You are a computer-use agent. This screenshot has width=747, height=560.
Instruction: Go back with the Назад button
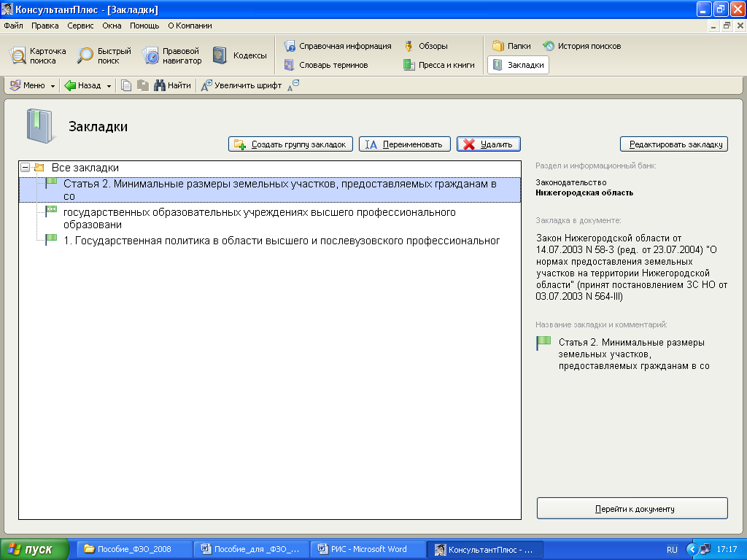pos(83,86)
